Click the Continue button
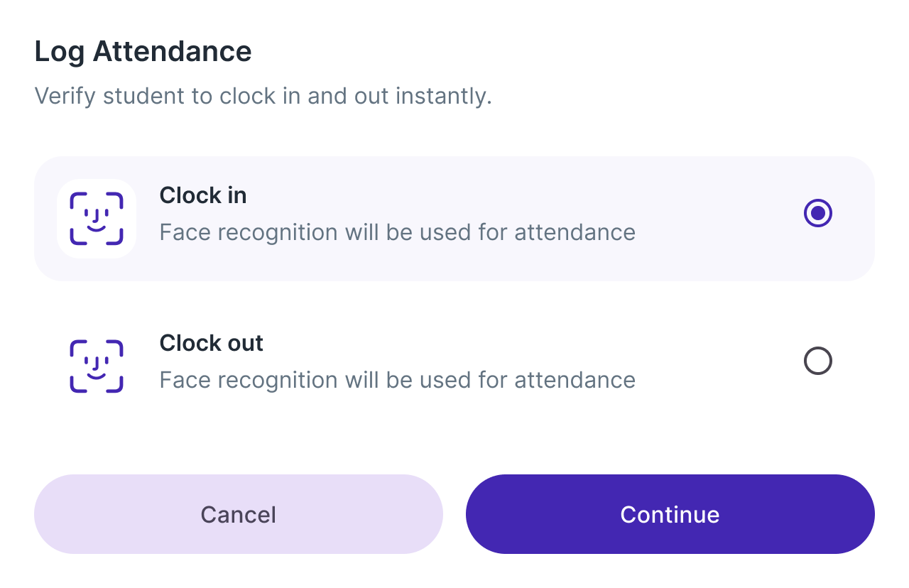This screenshot has height=588, width=909. [670, 514]
